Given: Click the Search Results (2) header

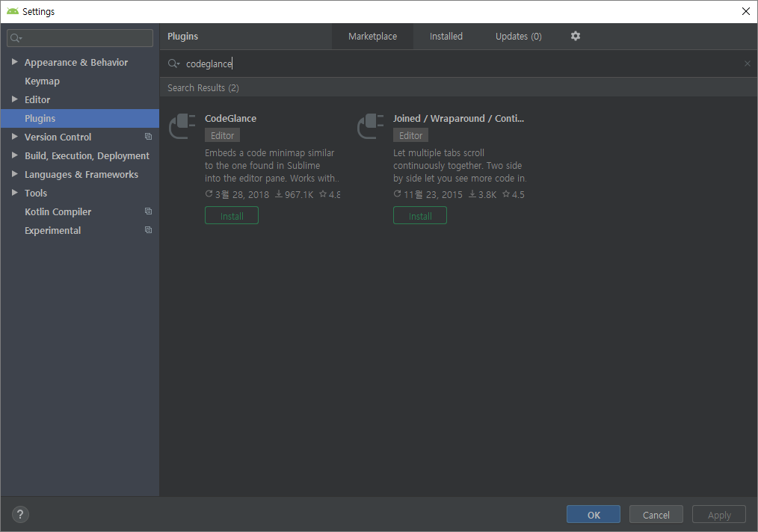Looking at the screenshot, I should point(203,88).
